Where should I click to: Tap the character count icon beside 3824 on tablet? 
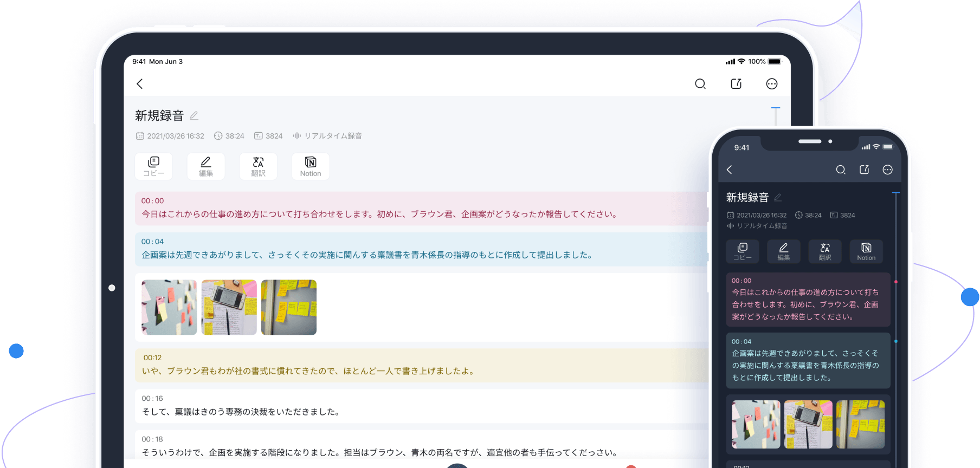click(259, 136)
